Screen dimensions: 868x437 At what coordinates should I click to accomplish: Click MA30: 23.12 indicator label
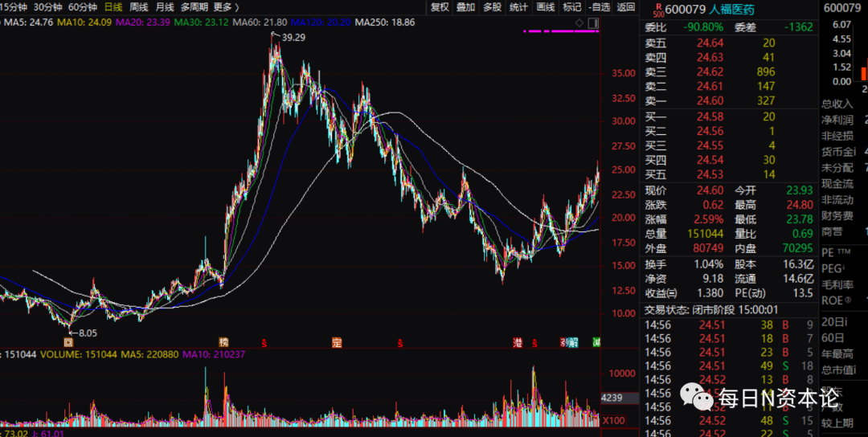(x=202, y=22)
